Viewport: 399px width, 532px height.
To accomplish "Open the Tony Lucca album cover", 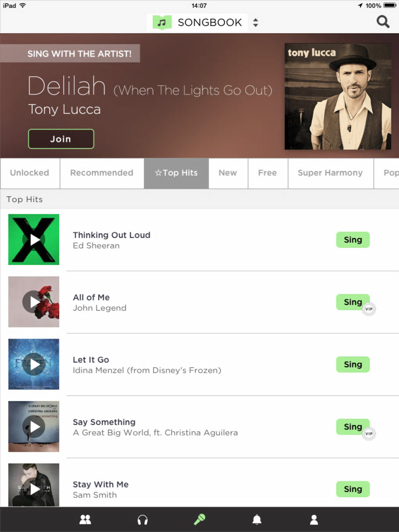I will tap(338, 96).
